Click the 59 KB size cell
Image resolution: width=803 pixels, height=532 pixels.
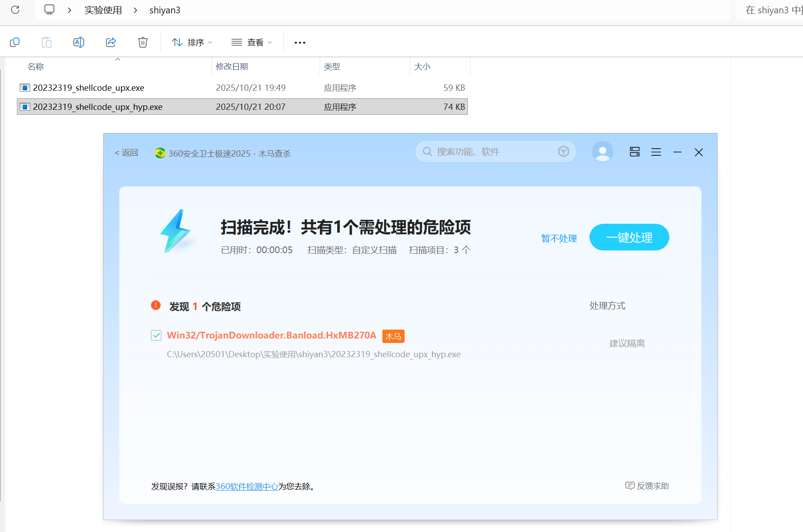pos(454,88)
